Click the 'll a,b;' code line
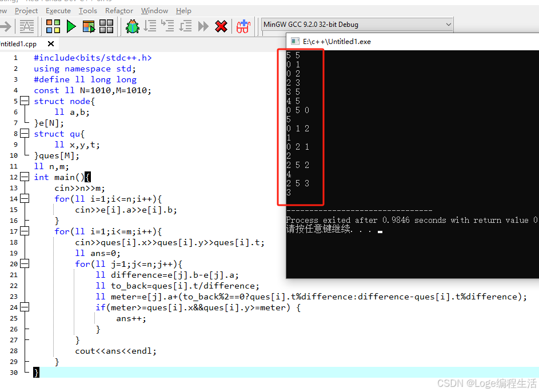The width and height of the screenshot is (539, 392). 72,112
